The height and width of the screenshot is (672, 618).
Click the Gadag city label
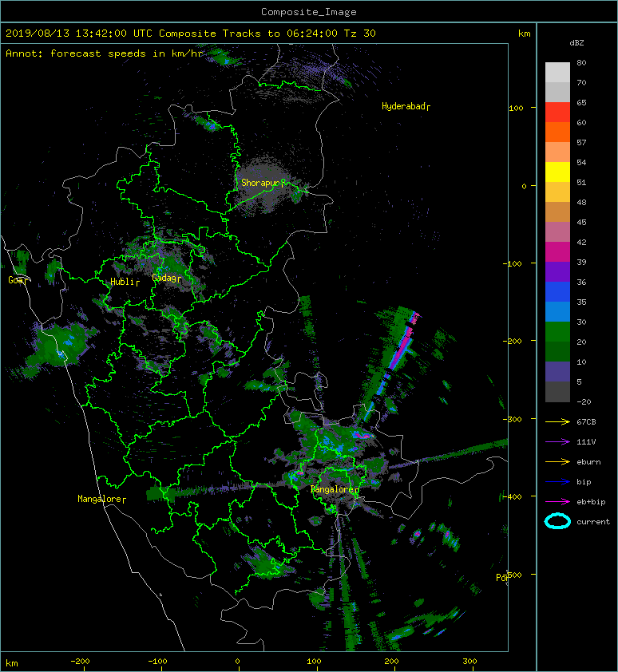coord(166,279)
